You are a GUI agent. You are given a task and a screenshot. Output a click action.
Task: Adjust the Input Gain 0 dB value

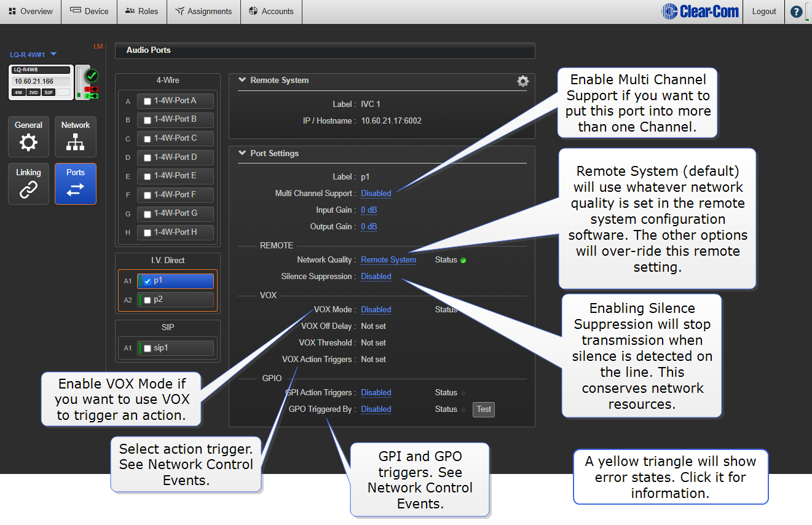pos(369,210)
